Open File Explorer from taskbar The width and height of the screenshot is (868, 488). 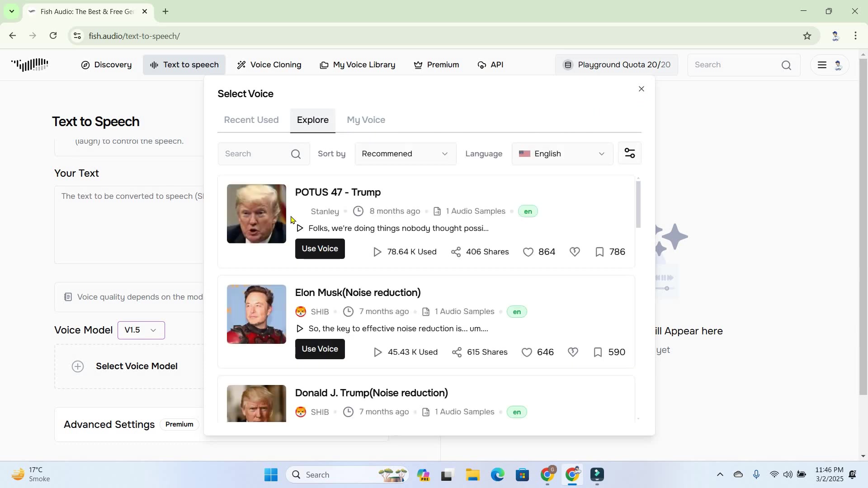472,475
